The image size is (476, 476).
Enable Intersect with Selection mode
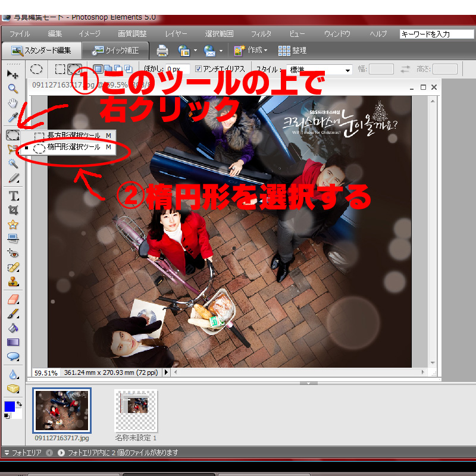[x=129, y=68]
